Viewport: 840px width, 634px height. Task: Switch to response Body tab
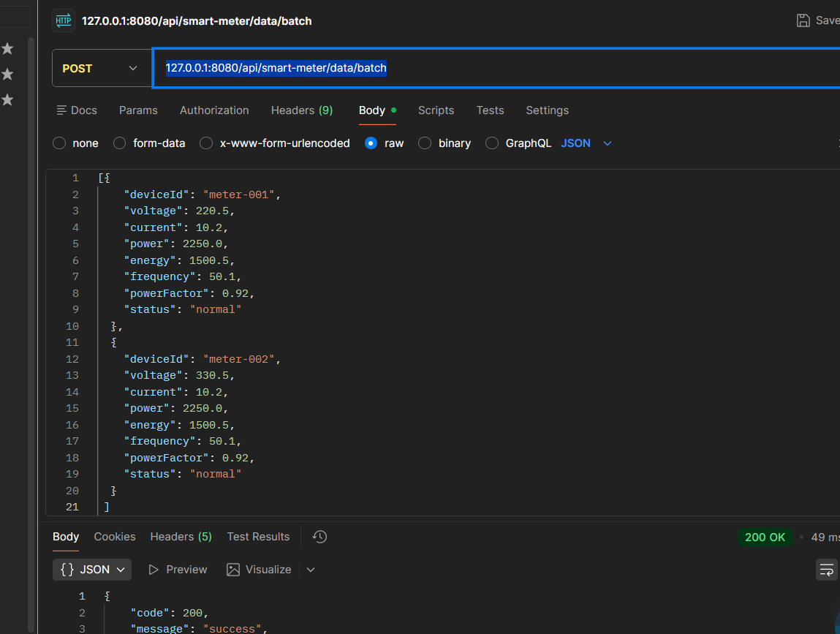65,537
